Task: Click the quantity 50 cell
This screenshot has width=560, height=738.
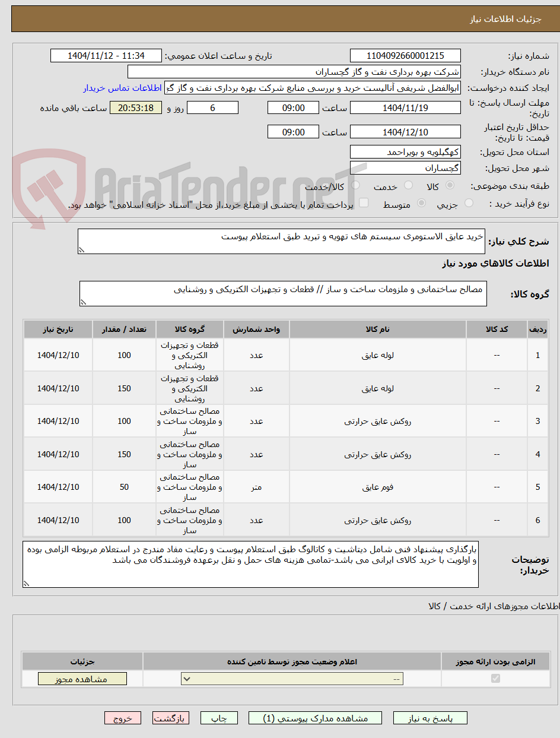Action: [x=124, y=487]
